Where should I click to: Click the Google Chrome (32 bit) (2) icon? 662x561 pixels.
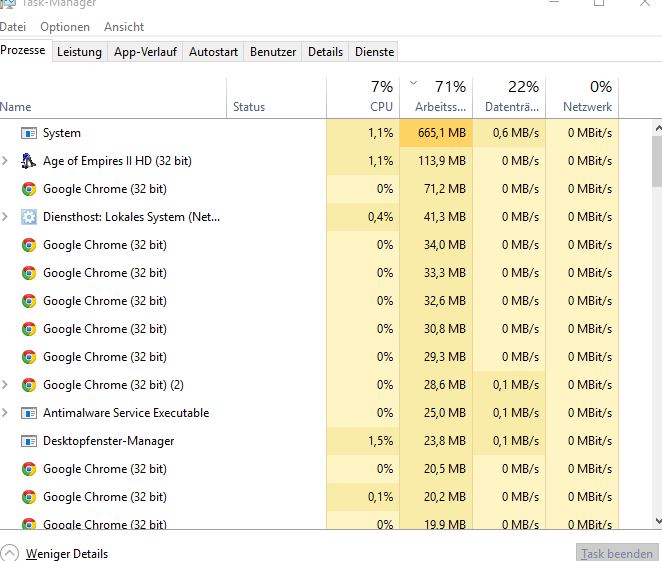[x=29, y=385]
